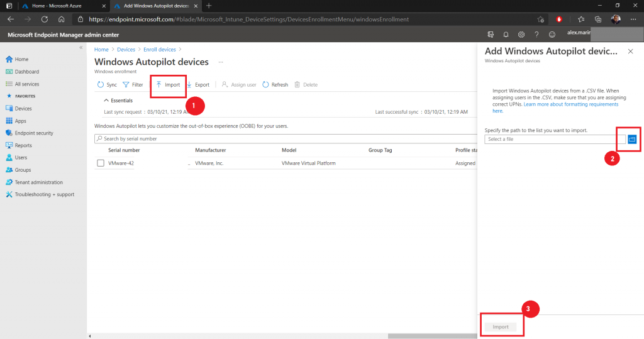Click the browser address bar URL
This screenshot has width=644, height=339.
(249, 19)
